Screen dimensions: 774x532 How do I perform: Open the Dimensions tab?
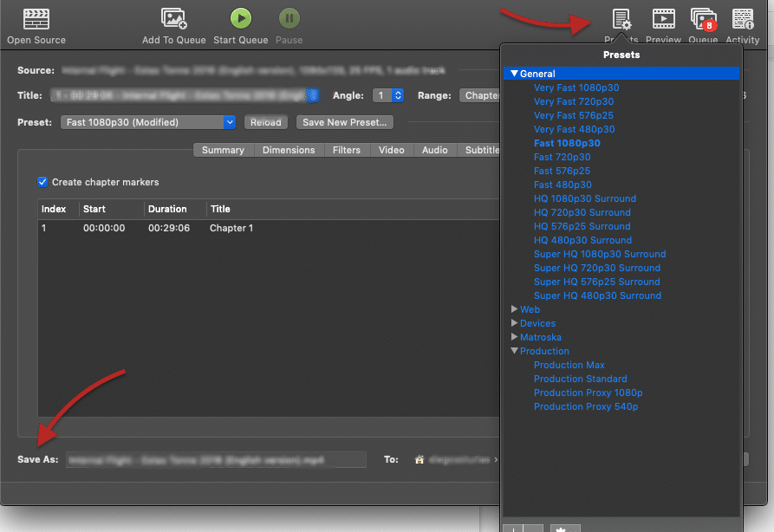289,149
